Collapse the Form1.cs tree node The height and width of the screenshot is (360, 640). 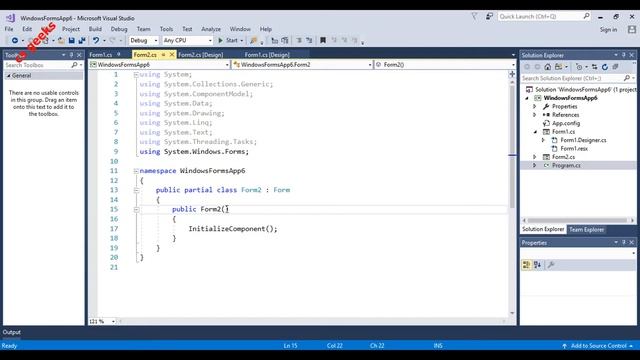pyautogui.click(x=535, y=132)
